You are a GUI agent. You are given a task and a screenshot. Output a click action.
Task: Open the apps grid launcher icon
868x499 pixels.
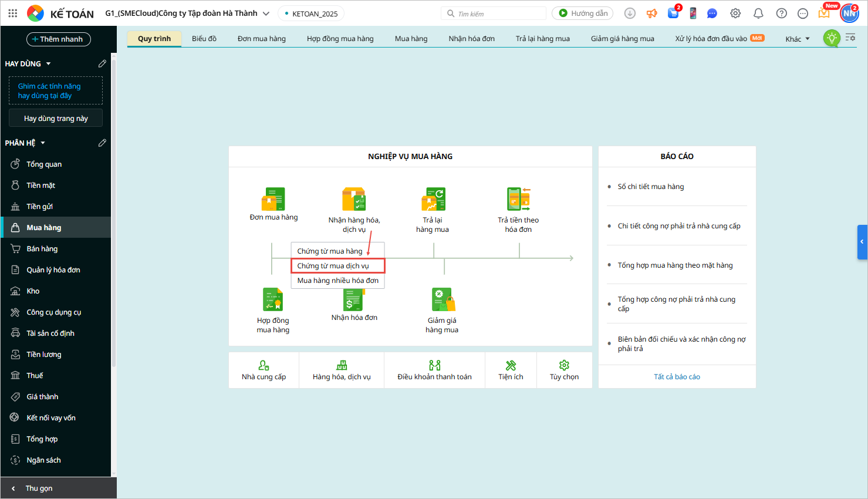click(13, 13)
